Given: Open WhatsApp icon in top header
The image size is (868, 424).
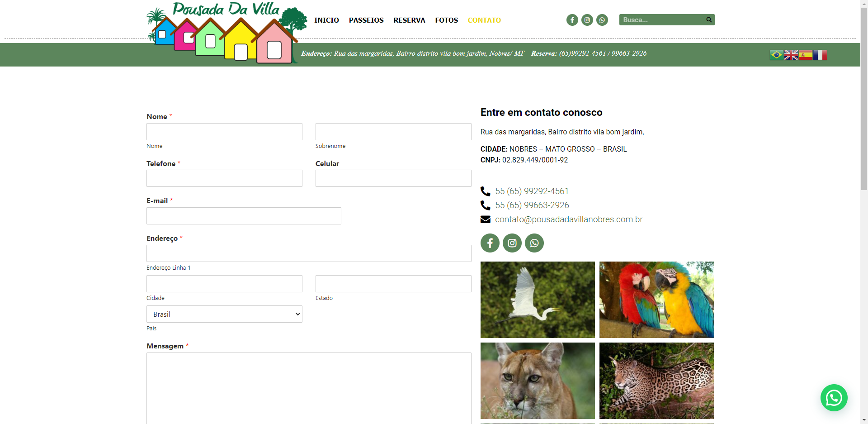Looking at the screenshot, I should (x=602, y=20).
